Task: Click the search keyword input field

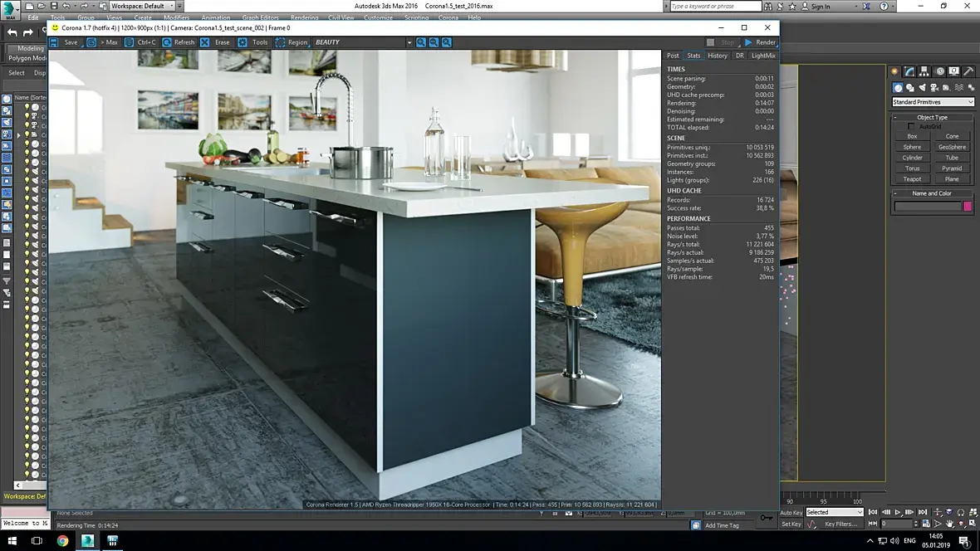Action: click(x=715, y=6)
